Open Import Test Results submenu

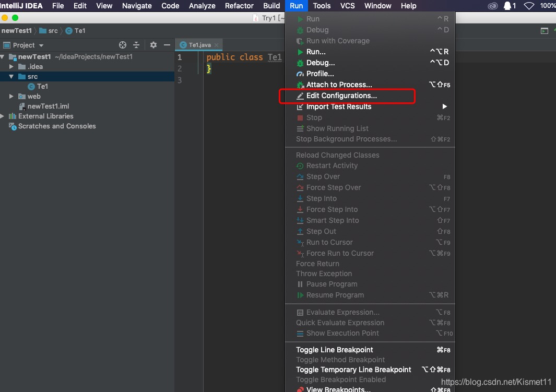(x=370, y=106)
